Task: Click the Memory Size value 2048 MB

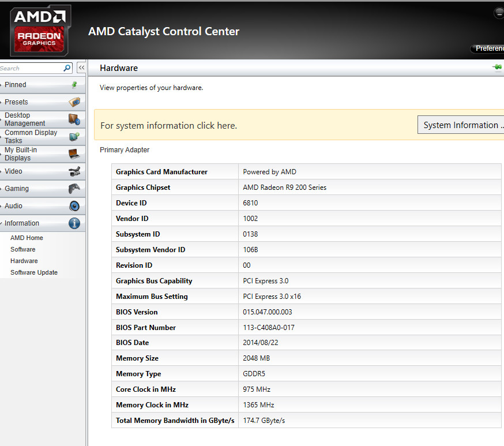Action: (256, 358)
